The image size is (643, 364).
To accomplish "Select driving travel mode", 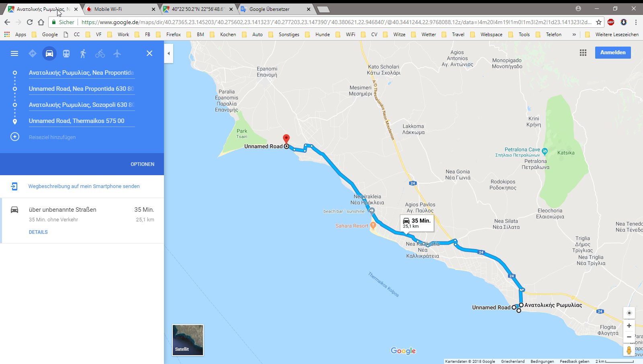I will pyautogui.click(x=49, y=53).
